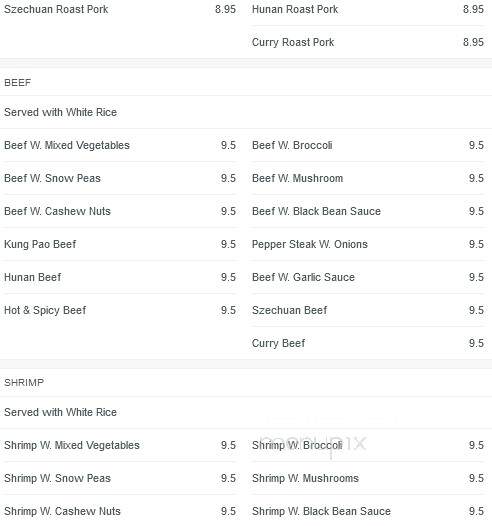Select Beef W. Garlic Sauce

pos(303,277)
